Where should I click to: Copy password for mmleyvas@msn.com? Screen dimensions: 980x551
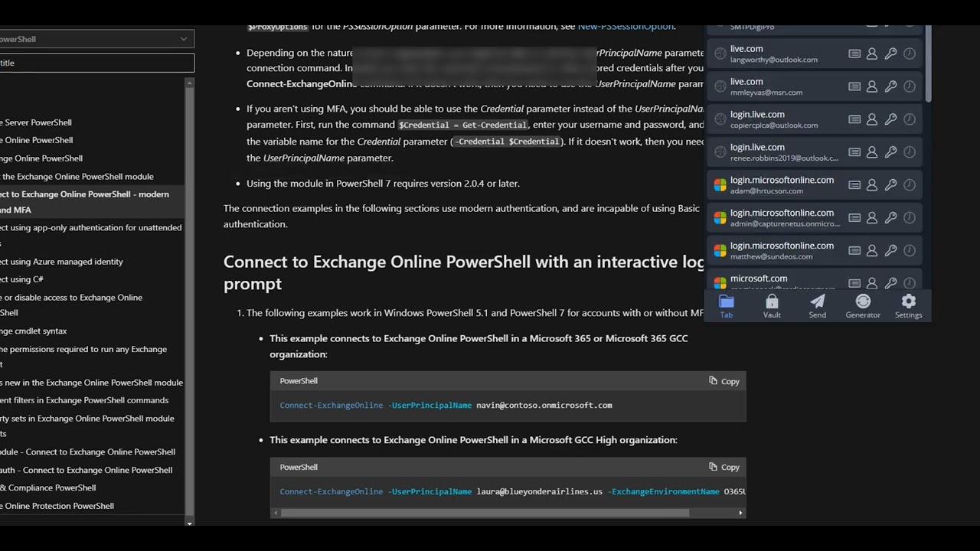tap(890, 86)
